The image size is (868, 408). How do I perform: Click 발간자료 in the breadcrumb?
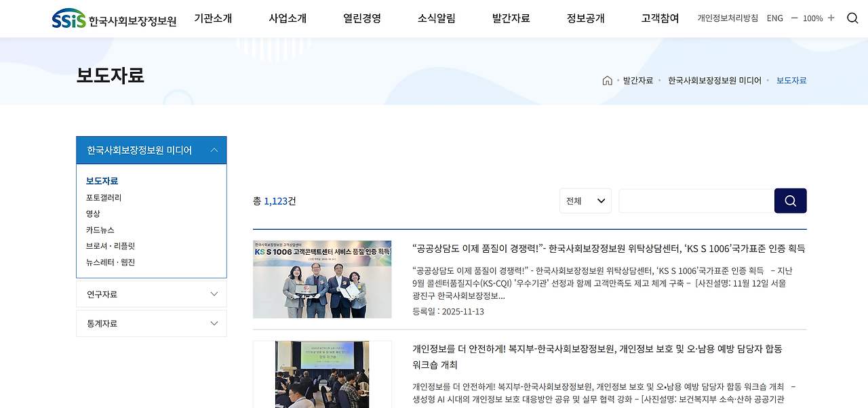638,80
